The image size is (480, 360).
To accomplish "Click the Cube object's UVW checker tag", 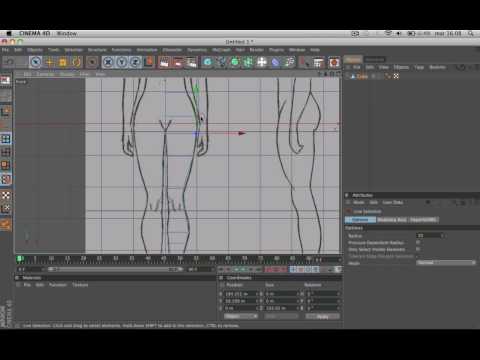I will (396, 76).
